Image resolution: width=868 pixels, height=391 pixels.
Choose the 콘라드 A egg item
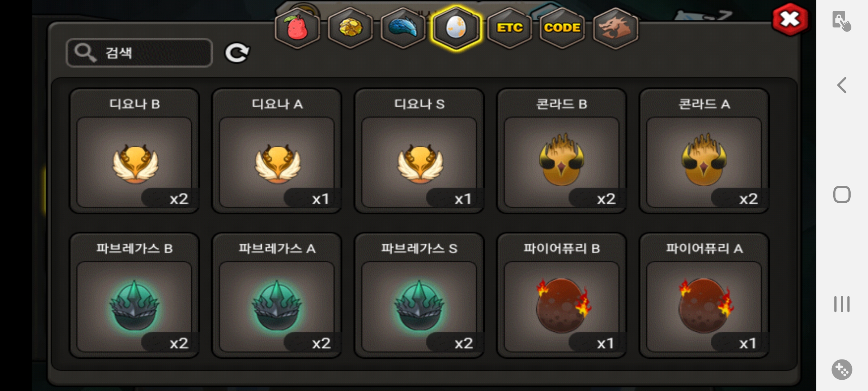[x=704, y=151]
